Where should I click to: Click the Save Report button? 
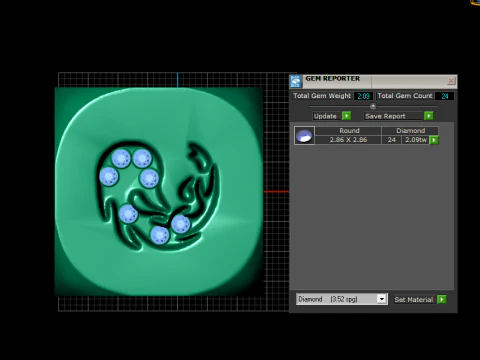coord(385,116)
